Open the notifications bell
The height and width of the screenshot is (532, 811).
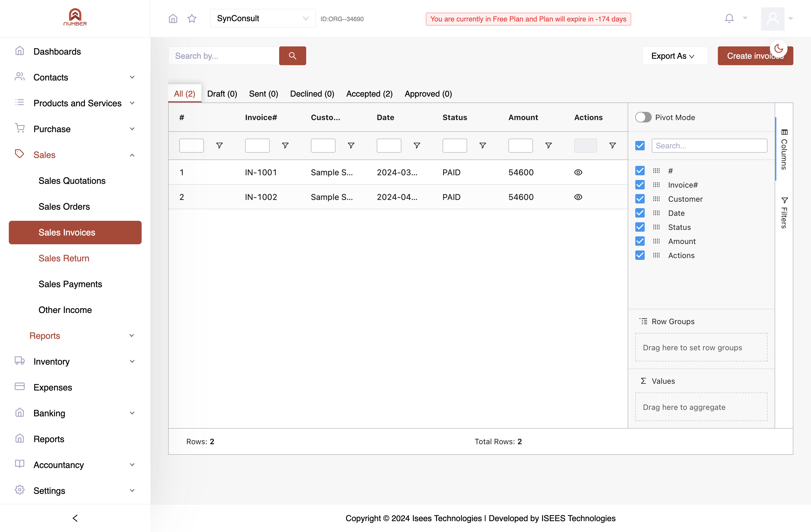[729, 18]
